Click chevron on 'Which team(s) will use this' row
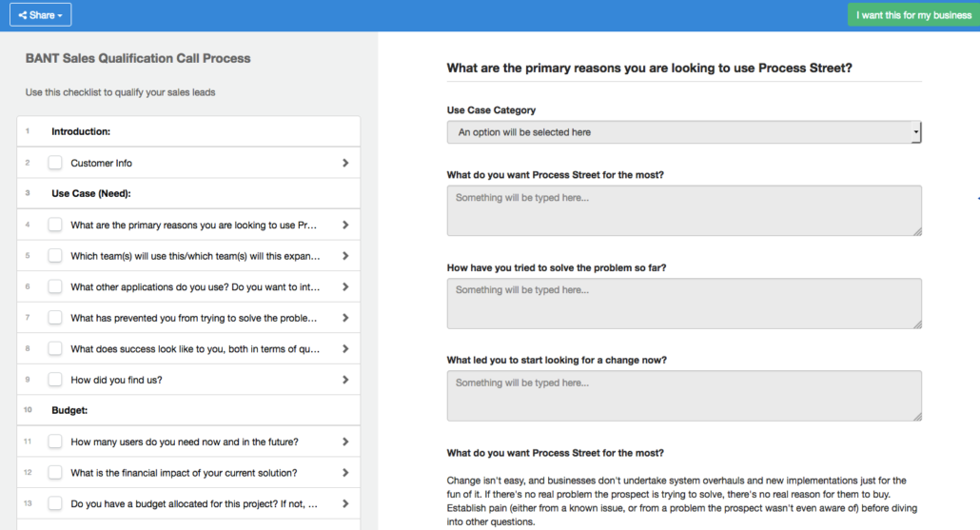 click(x=345, y=256)
